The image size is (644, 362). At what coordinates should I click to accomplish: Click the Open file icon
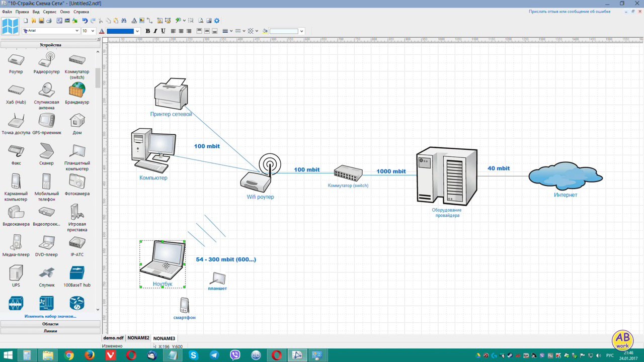coord(34,21)
